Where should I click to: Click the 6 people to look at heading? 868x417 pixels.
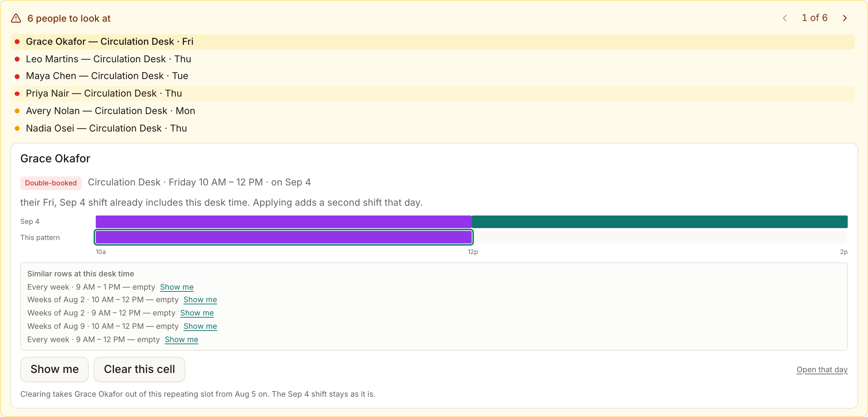[x=69, y=19]
